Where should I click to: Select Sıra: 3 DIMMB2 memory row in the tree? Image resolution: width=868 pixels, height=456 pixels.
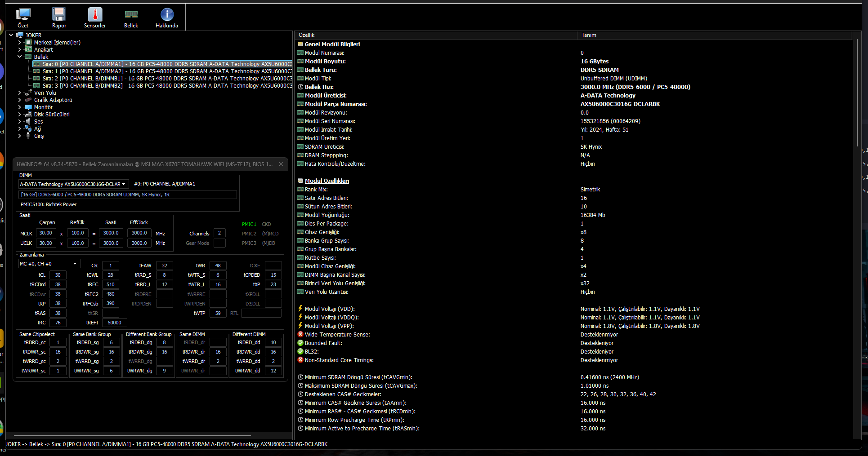tap(162, 85)
